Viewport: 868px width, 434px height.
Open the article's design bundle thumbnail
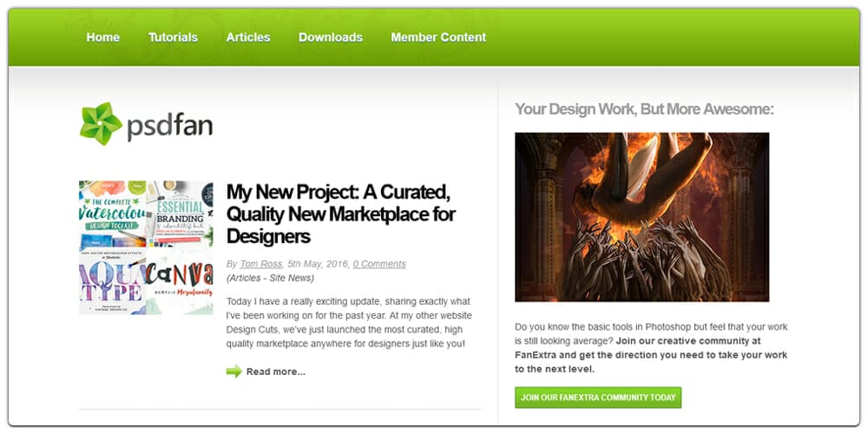tap(146, 247)
